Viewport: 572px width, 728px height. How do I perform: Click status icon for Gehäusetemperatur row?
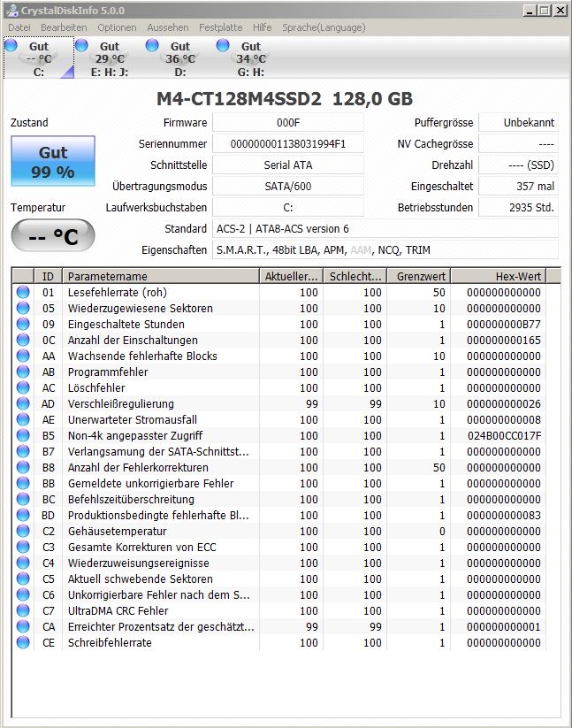pyautogui.click(x=23, y=531)
